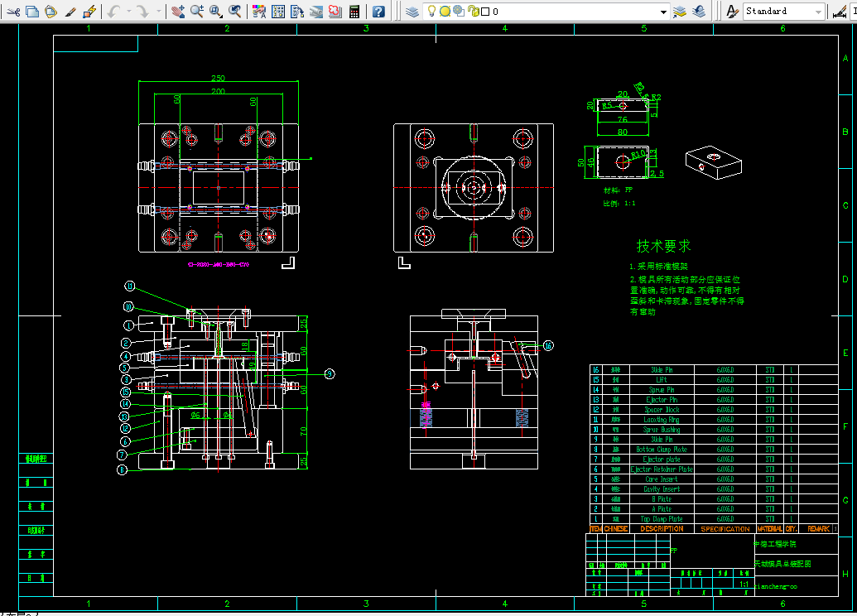Toggle layer 0 on/off lightbulb
The height and width of the screenshot is (616, 857).
click(431, 11)
